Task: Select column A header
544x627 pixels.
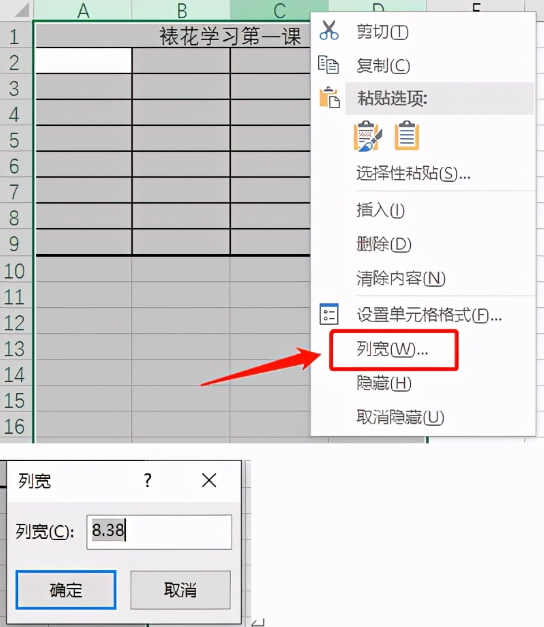Action: tap(83, 10)
